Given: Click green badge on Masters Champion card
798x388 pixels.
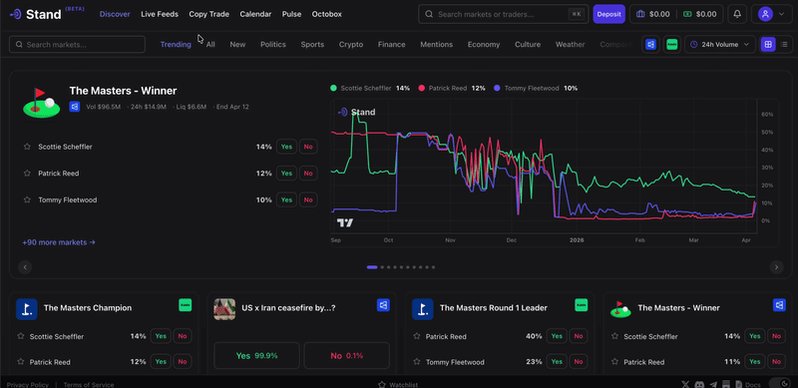Looking at the screenshot, I should click(x=185, y=305).
